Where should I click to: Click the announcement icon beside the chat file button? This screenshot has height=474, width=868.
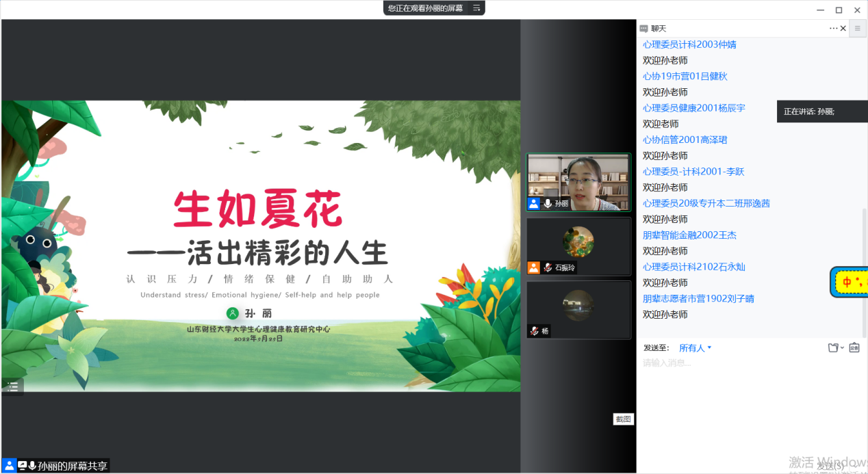[854, 347]
